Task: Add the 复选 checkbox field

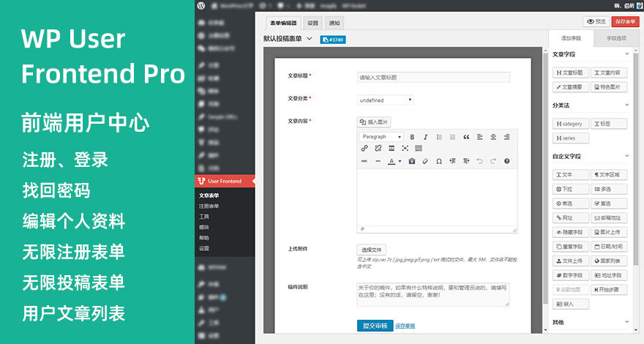Action: pyautogui.click(x=609, y=203)
